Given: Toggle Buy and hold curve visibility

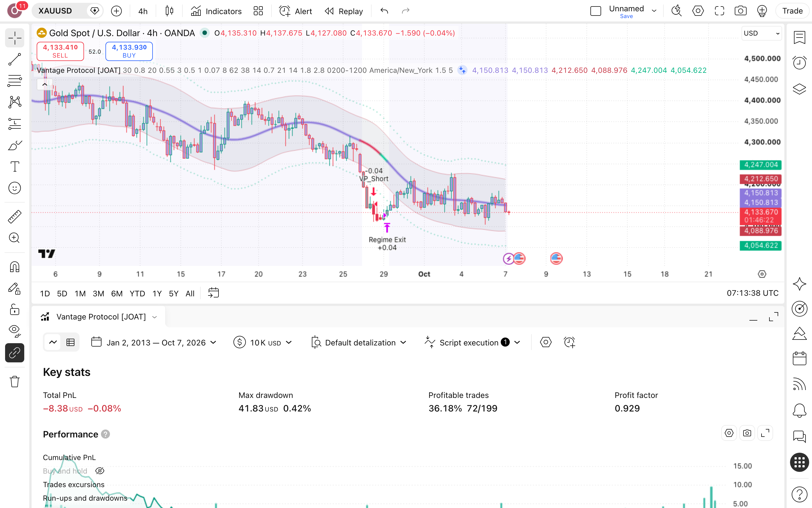Looking at the screenshot, I should [x=100, y=471].
